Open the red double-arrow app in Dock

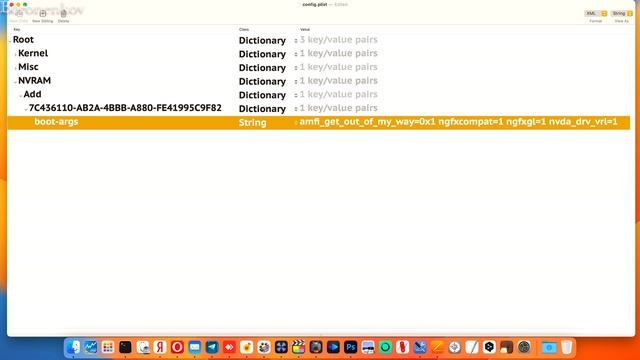(229, 347)
